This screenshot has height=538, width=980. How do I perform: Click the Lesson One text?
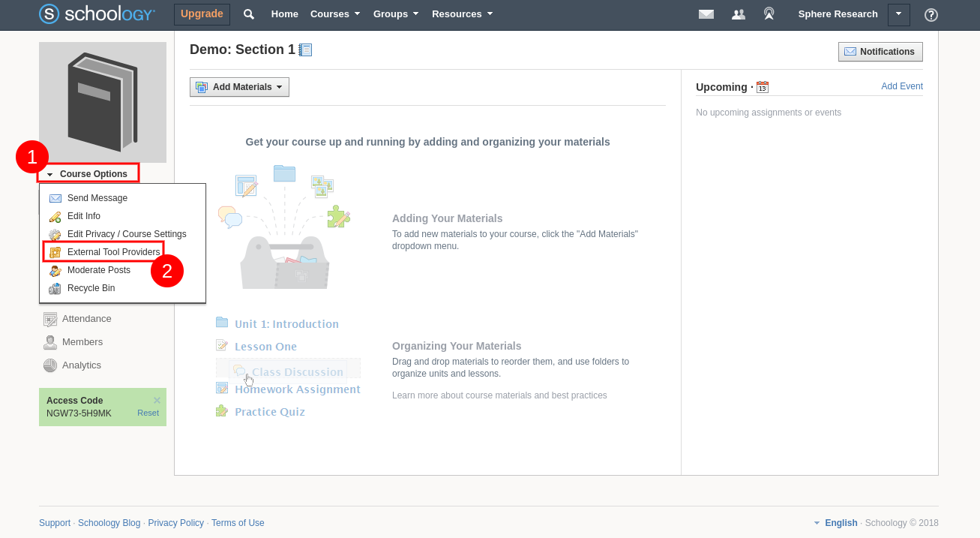pos(265,347)
